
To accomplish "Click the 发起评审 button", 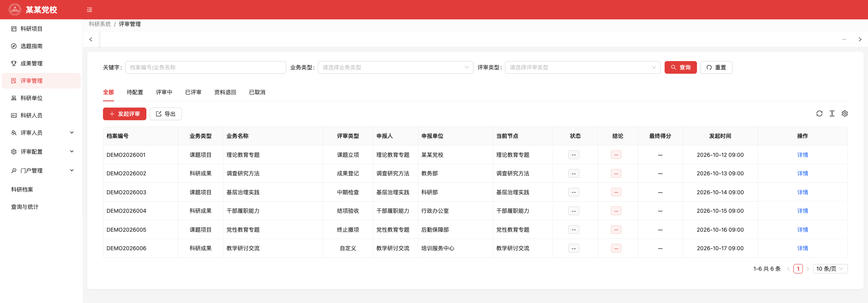I will 125,114.
